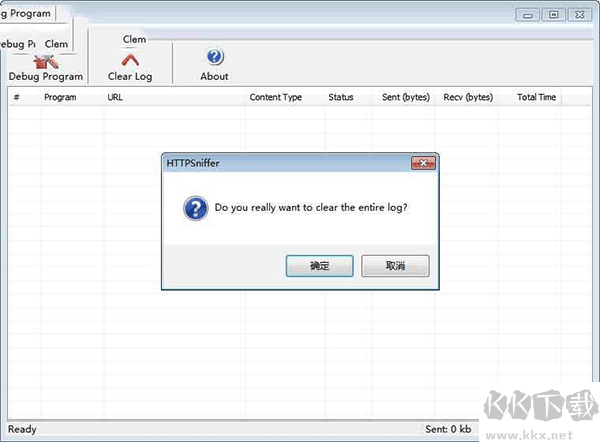Viewport: 600px width, 442px height.
Task: Open the About question mark icon
Action: pos(215,57)
